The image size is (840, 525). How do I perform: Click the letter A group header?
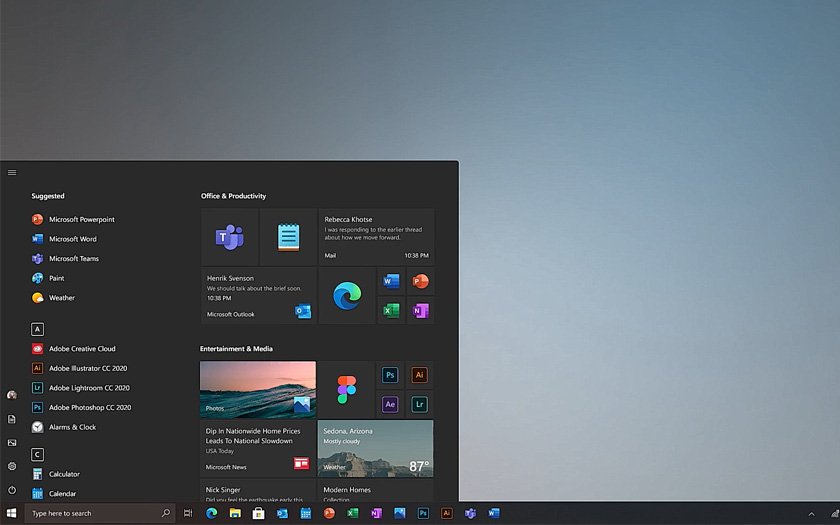(37, 329)
